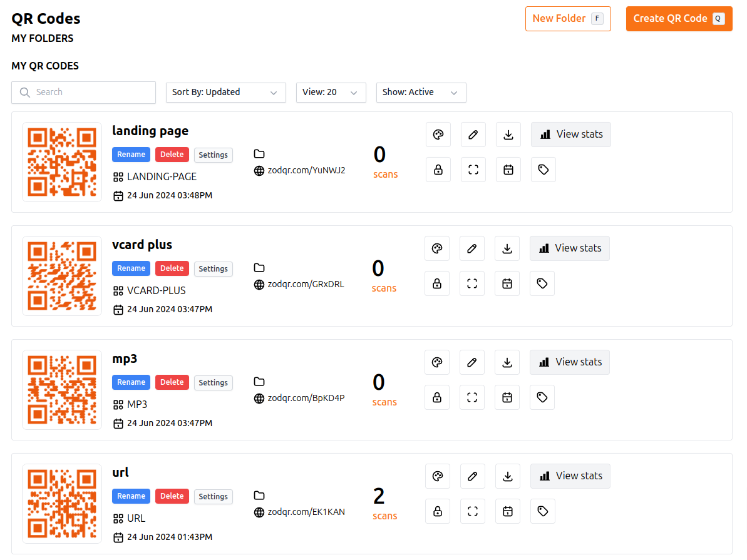The image size is (747, 560).
Task: Open the calendar schedule icon for url
Action: click(507, 511)
